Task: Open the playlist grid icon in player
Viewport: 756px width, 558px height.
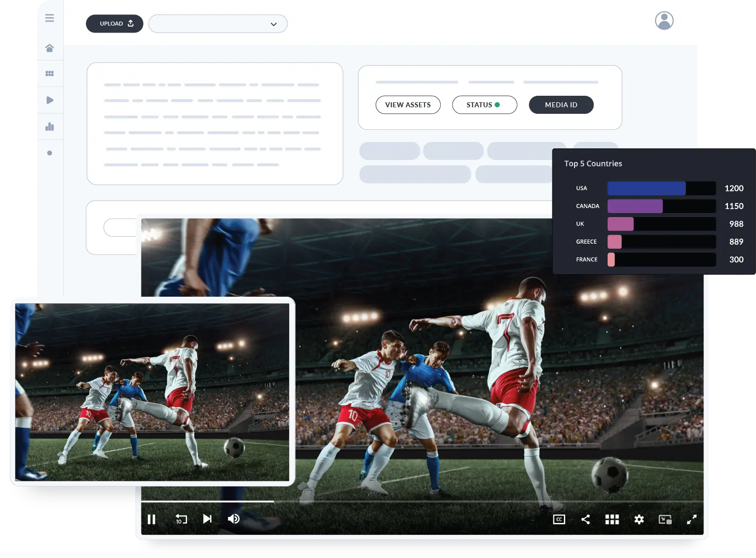Action: pyautogui.click(x=612, y=519)
